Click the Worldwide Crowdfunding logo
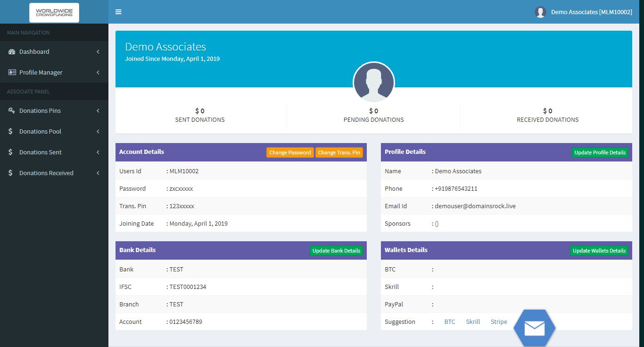Image resolution: width=644 pixels, height=347 pixels. 54,12
